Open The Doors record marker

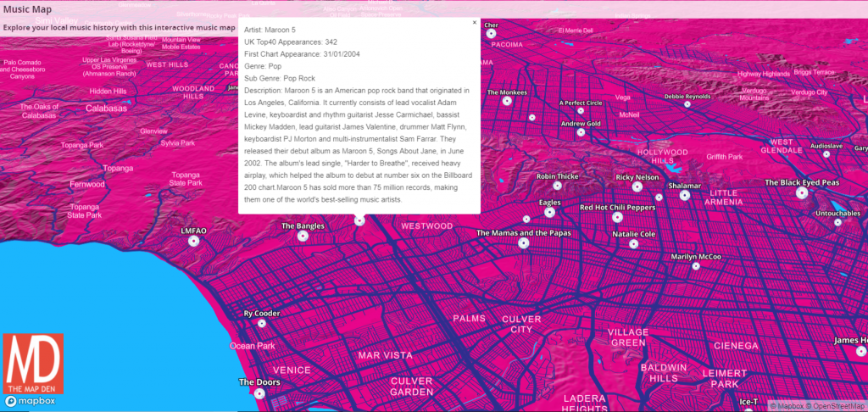(x=259, y=393)
